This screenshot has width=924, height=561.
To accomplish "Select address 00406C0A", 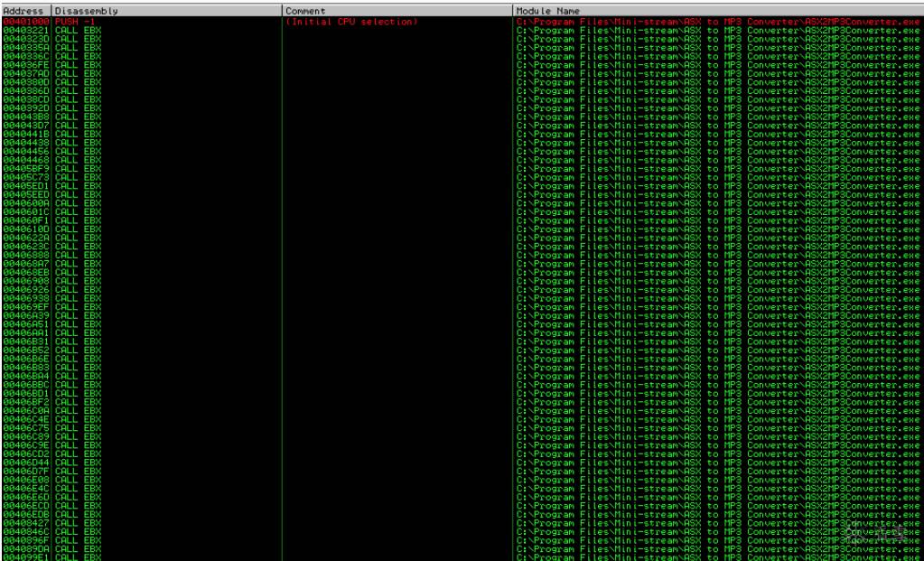I will (x=26, y=411).
